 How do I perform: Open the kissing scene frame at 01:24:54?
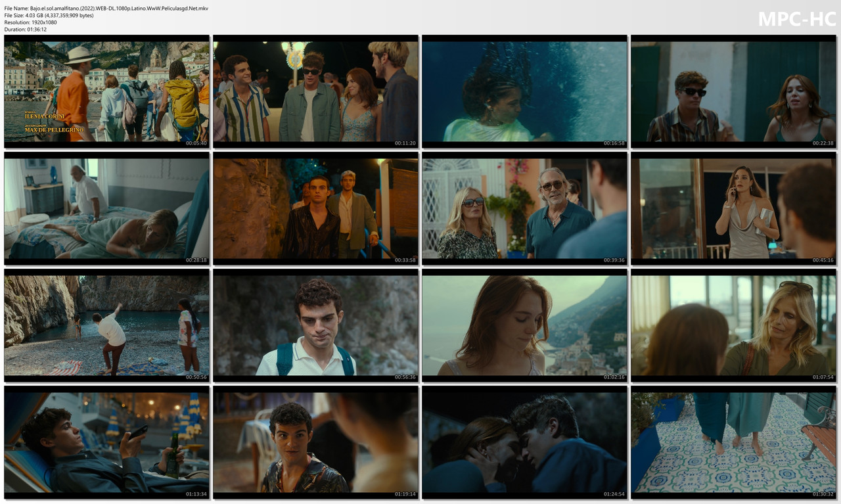pyautogui.click(x=524, y=442)
